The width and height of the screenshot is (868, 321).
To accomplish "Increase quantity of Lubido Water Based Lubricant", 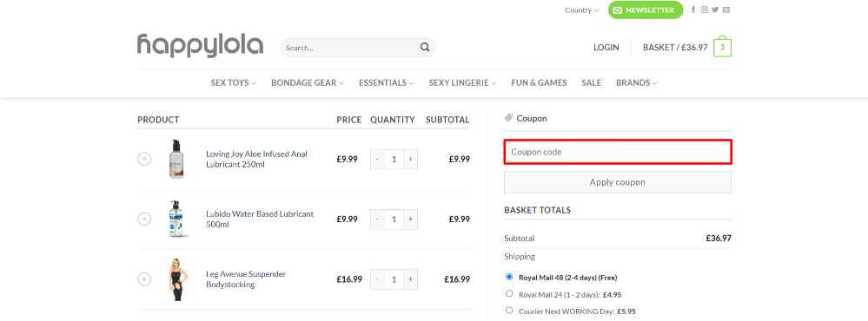I will pyautogui.click(x=410, y=219).
